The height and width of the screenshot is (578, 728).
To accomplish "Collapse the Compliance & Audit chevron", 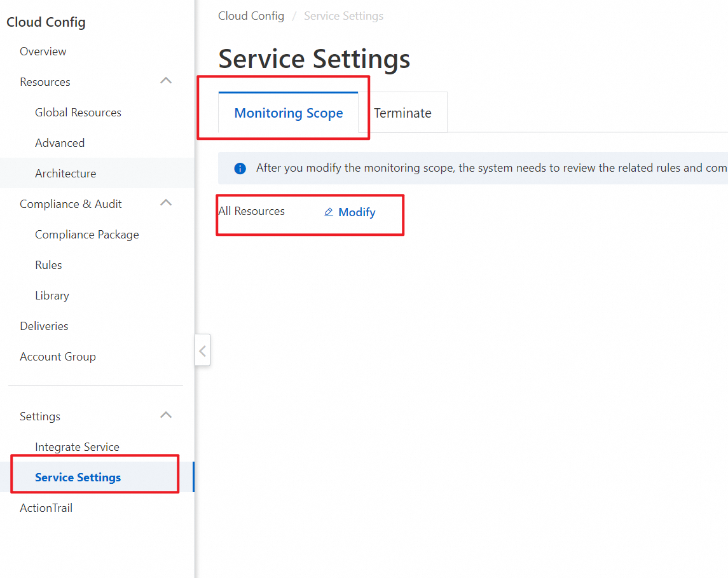I will (x=166, y=203).
